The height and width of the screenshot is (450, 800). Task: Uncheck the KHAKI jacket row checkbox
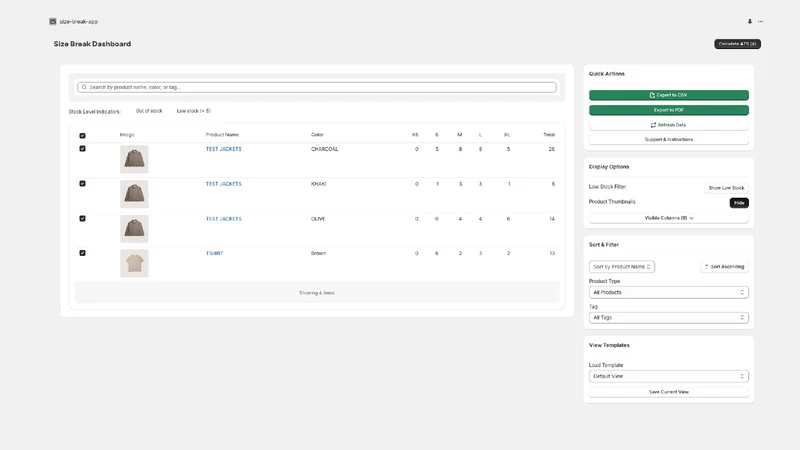pos(82,183)
